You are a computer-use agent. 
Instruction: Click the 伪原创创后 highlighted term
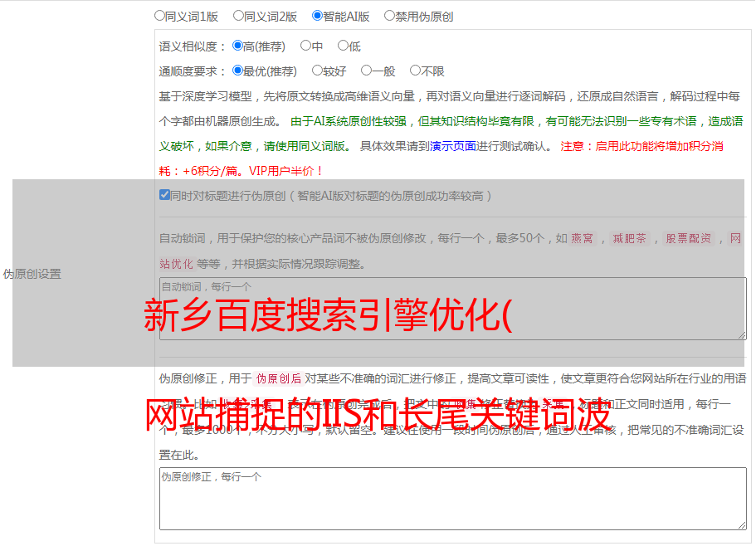pyautogui.click(x=279, y=378)
